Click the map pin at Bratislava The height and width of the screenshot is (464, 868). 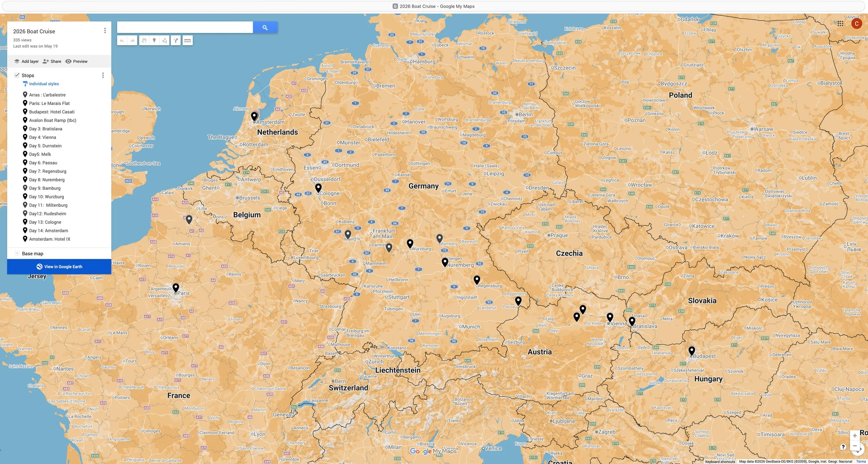pos(632,321)
